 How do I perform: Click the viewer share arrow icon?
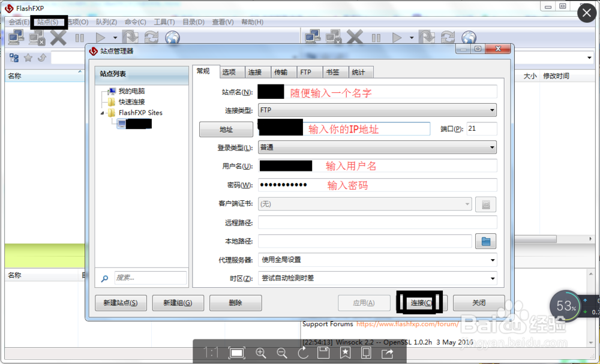[x=387, y=353]
